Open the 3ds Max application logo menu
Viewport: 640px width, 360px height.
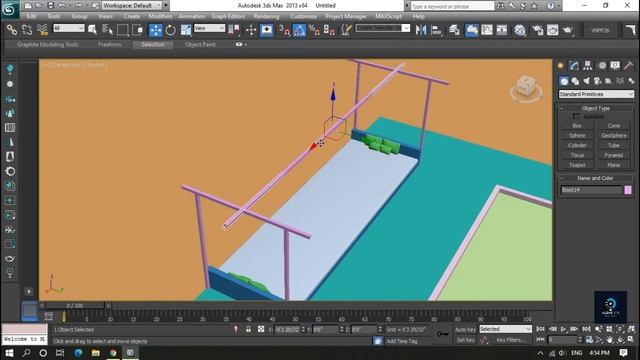click(10, 9)
